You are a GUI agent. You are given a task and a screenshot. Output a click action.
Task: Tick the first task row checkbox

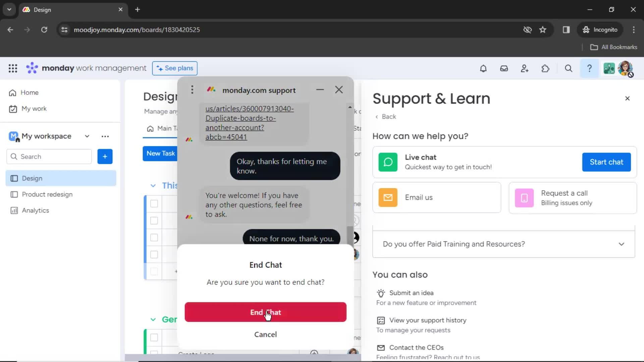pos(154,203)
